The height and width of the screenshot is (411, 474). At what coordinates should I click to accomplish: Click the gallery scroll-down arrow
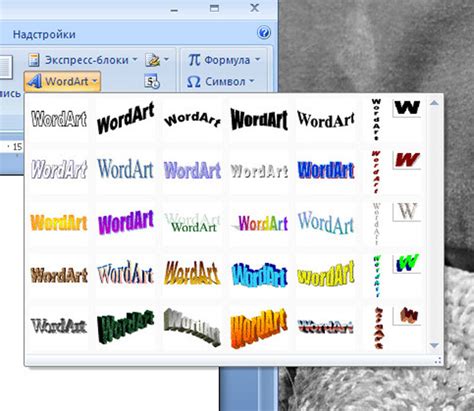coord(434,345)
